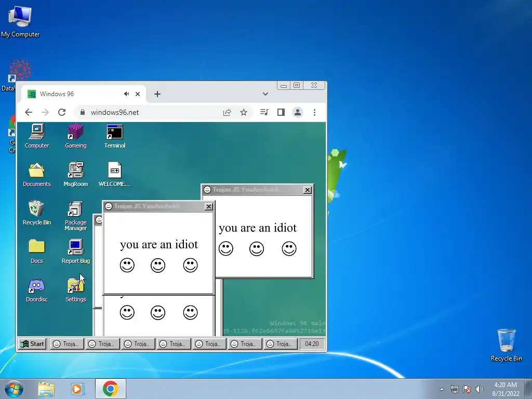
Task: Click the 04:20 clock in Windows 96 taskbar
Action: pos(312,344)
